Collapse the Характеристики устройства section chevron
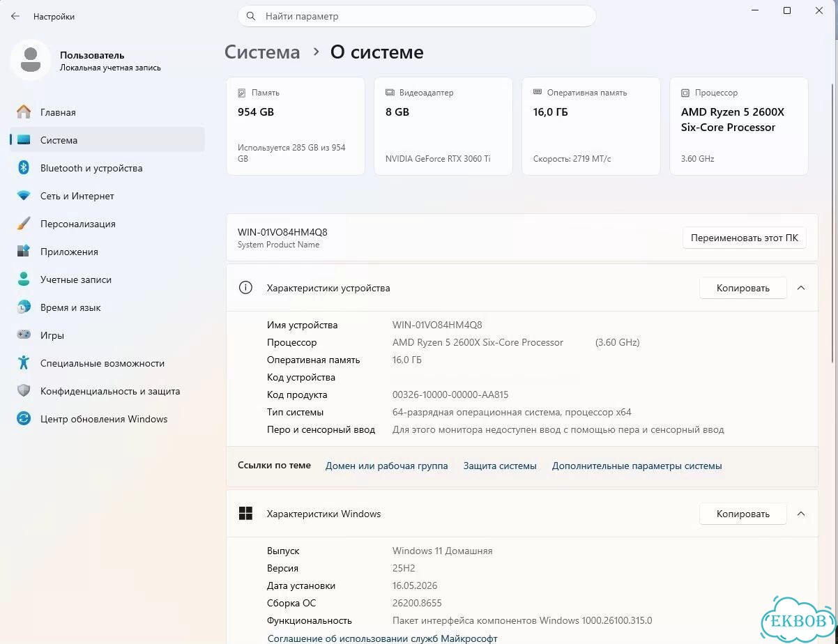838x644 pixels. coord(801,288)
